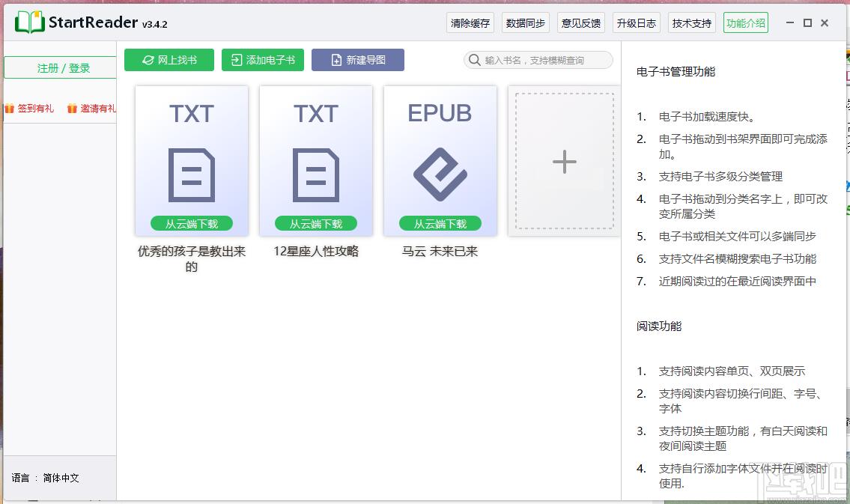
Task: Click the 签到有礼 gift icon
Action: (x=9, y=109)
